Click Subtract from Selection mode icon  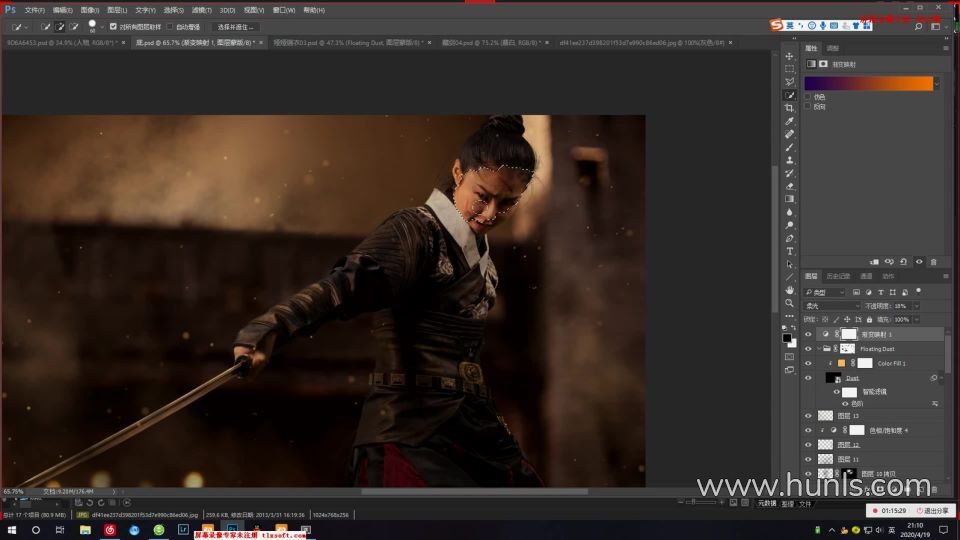(x=73, y=27)
